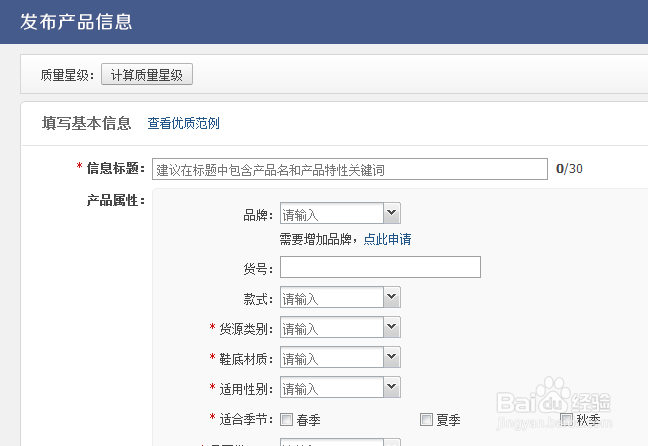This screenshot has width=648, height=446.
Task: Click inside the 货源类别 combo text field
Action: (x=332, y=327)
